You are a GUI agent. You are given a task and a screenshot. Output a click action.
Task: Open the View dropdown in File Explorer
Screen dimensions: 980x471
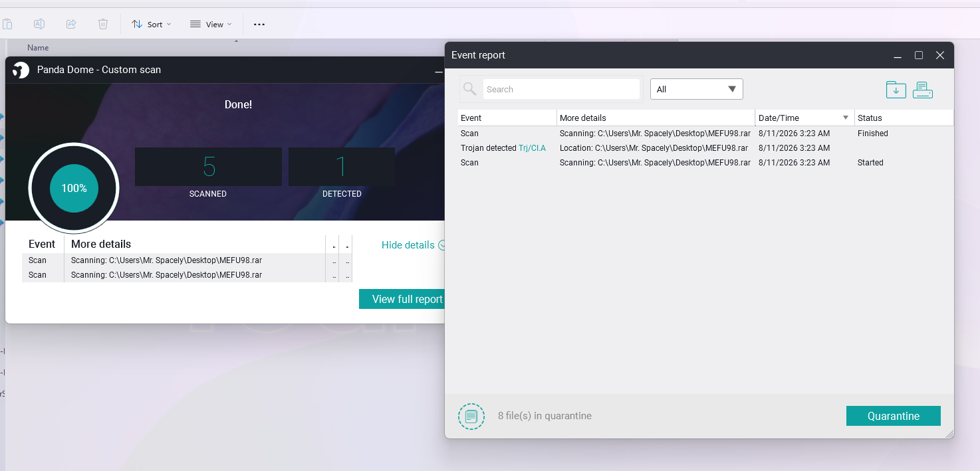pyautogui.click(x=211, y=24)
